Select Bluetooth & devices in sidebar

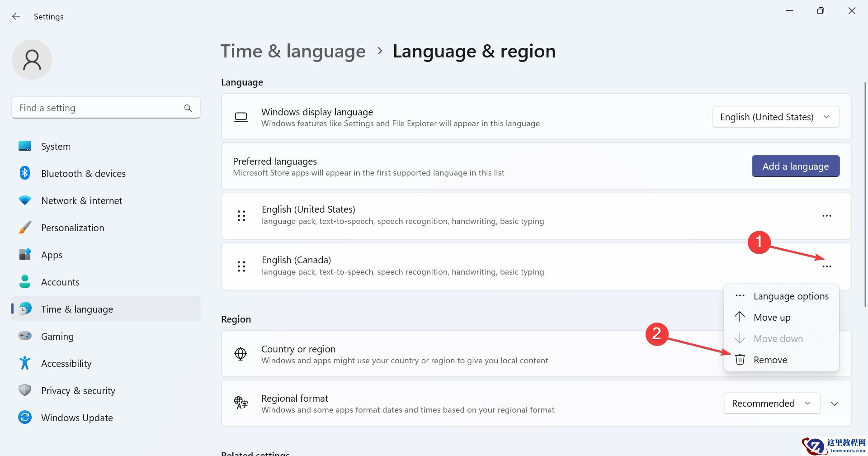106,173
